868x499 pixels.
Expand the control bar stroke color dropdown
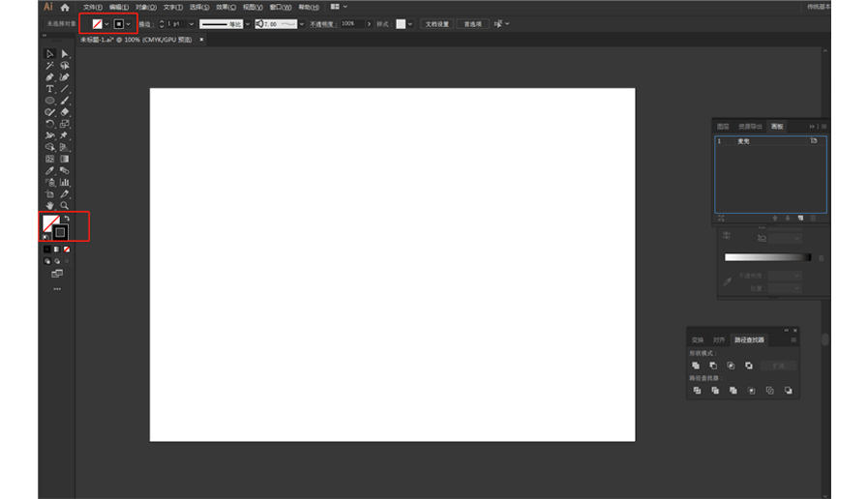[x=128, y=24]
